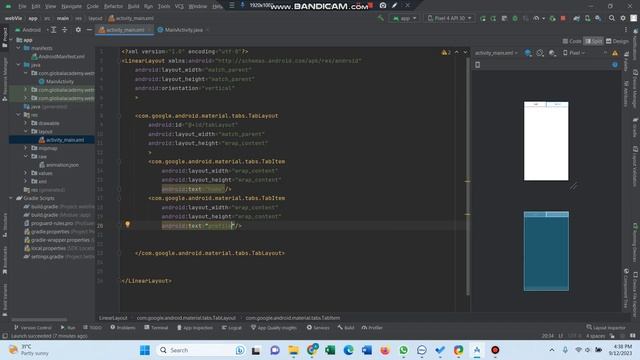
Task: Click the design warning triangle icon
Action: (x=615, y=53)
